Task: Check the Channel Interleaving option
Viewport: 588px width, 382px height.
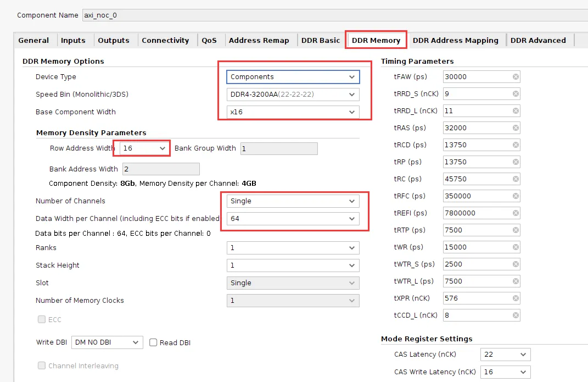Action: tap(42, 366)
